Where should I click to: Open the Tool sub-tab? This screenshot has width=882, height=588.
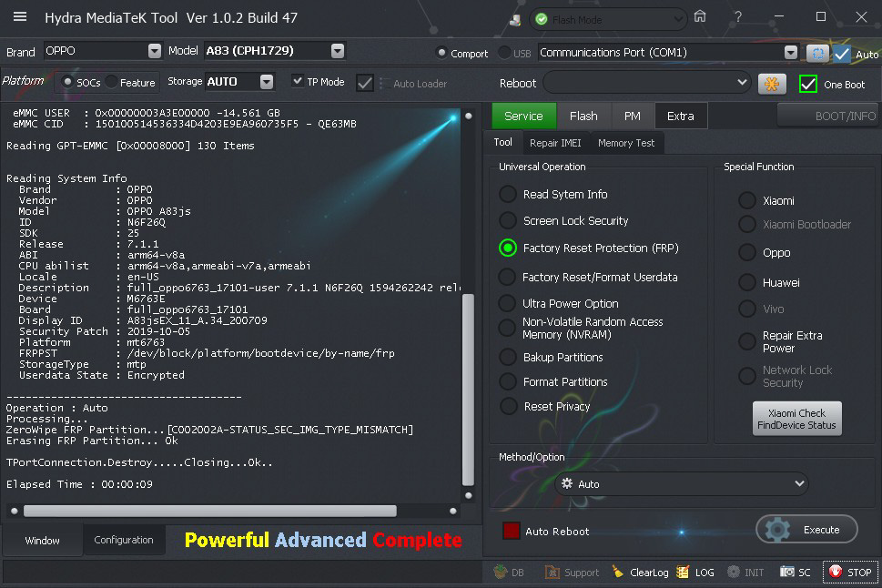click(502, 142)
